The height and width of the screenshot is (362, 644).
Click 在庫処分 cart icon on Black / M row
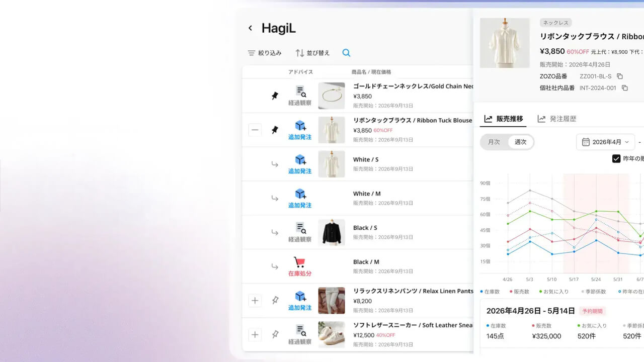(299, 262)
